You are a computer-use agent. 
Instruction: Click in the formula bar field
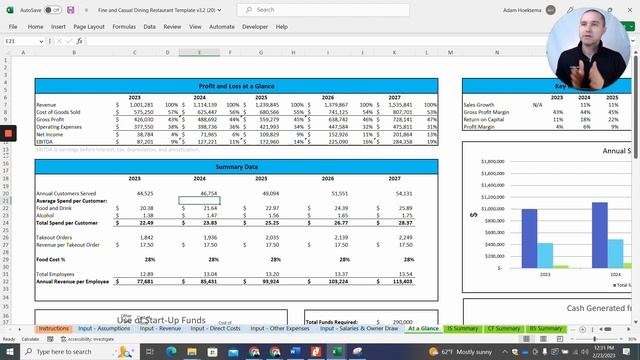point(316,41)
